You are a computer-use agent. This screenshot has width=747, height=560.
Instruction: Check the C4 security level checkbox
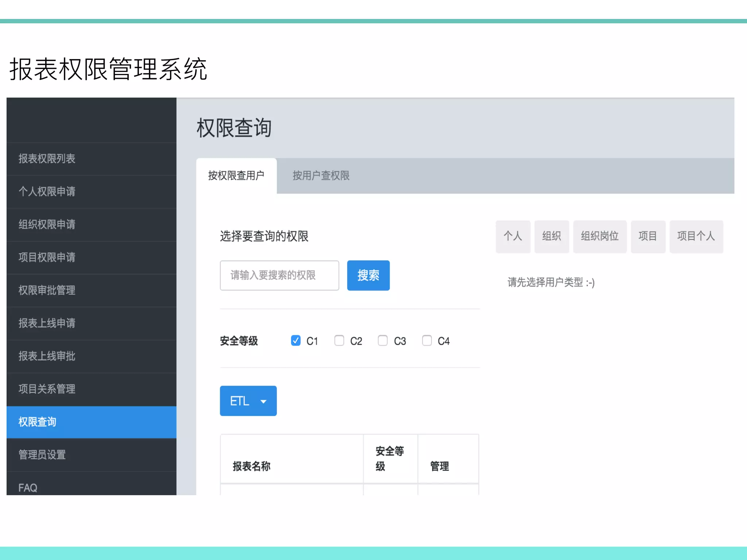tap(427, 341)
